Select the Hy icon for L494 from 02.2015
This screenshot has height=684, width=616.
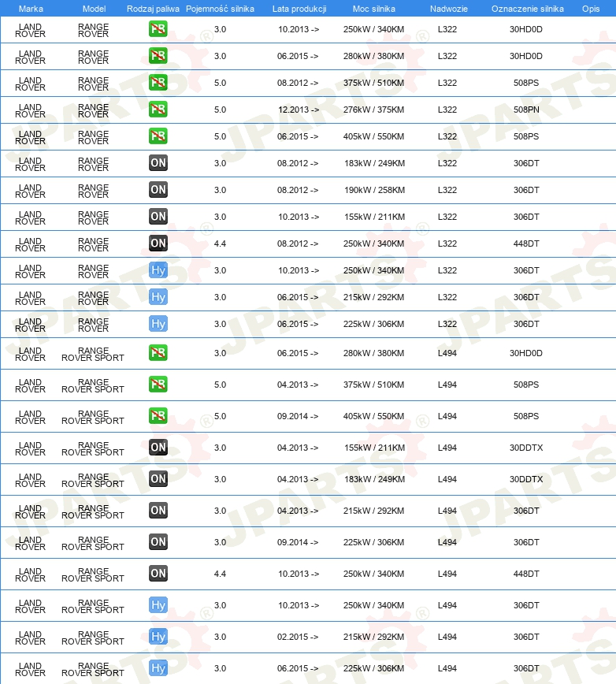(158, 637)
